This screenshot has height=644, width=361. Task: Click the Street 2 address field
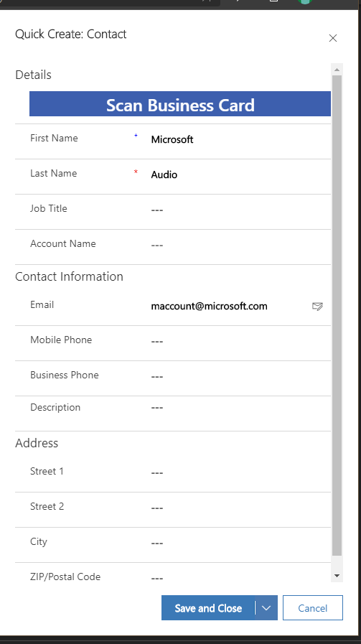[240, 508]
